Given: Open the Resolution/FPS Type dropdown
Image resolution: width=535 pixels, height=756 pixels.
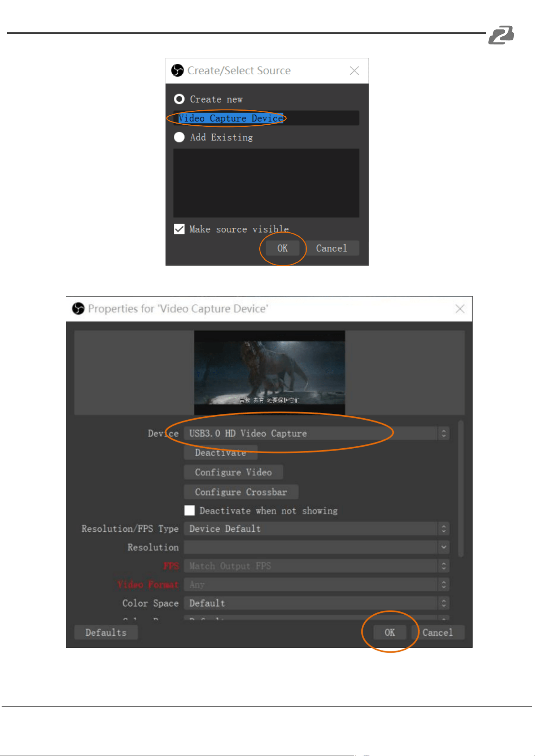Looking at the screenshot, I should 317,529.
